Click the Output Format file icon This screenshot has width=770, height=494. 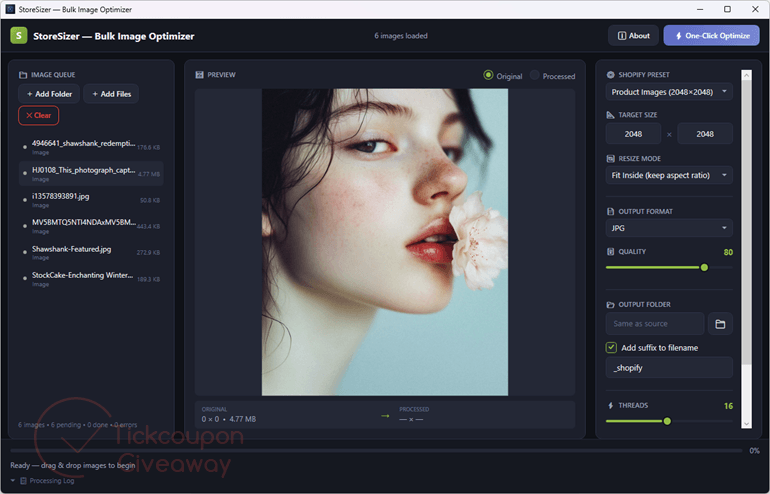[610, 212]
